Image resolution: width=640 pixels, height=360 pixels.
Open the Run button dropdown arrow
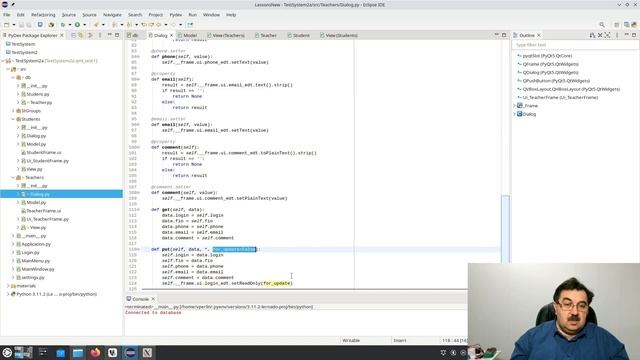pyautogui.click(x=84, y=25)
